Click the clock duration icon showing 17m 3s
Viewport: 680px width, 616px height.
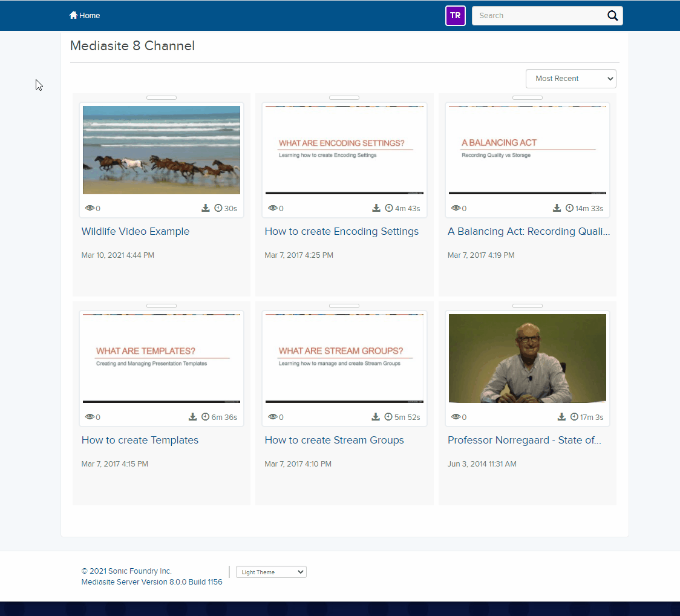pos(574,417)
